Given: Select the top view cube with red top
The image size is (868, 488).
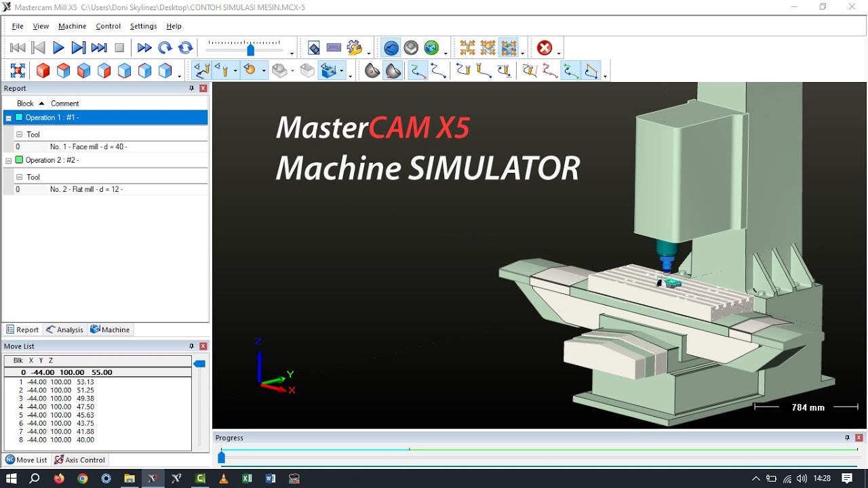Looking at the screenshot, I should (x=63, y=70).
